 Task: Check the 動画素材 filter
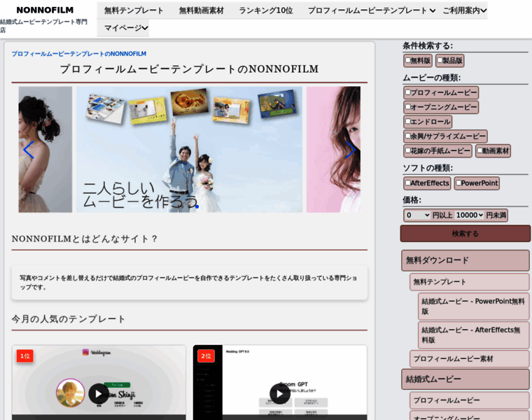(479, 150)
